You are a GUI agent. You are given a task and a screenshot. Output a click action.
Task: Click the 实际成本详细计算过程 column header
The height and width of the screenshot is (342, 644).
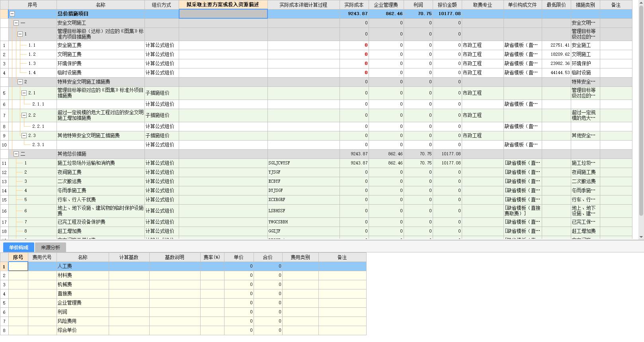[x=303, y=5]
